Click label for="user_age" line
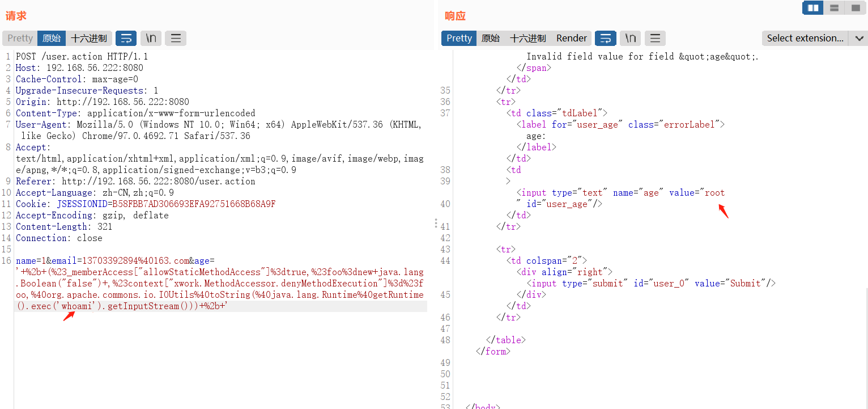868x409 pixels. click(620, 124)
